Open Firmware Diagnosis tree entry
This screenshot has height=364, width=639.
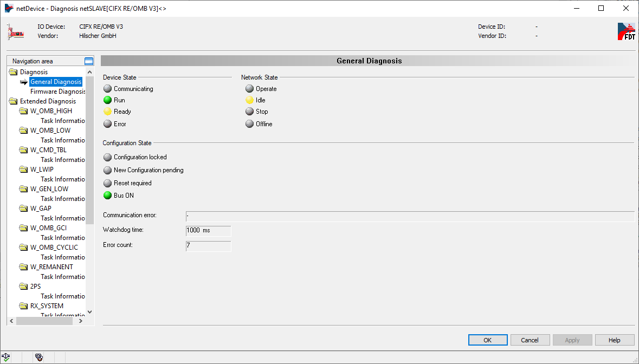tap(57, 92)
